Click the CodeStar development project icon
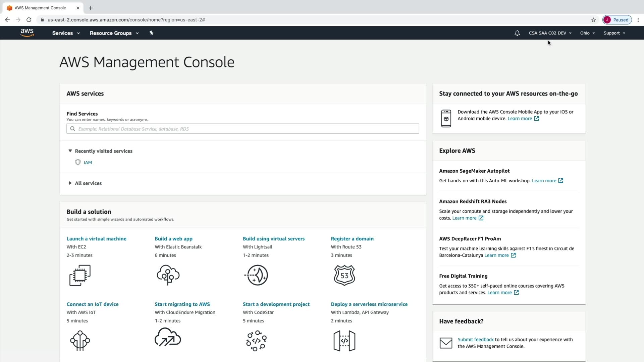The width and height of the screenshot is (644, 362). pyautogui.click(x=257, y=341)
